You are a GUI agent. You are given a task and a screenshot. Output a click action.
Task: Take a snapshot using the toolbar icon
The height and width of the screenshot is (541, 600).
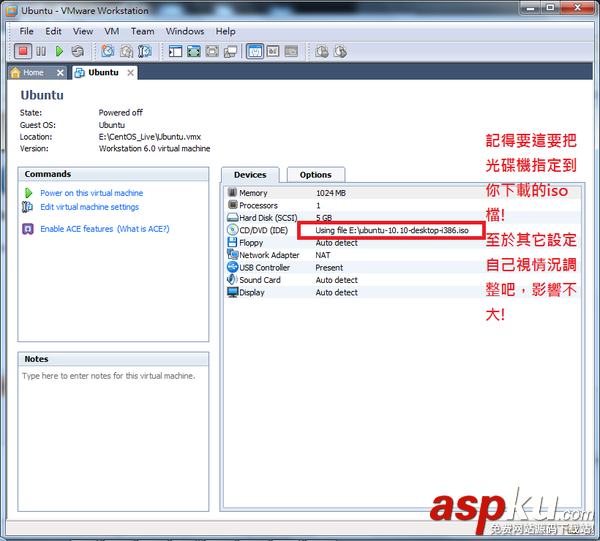point(108,51)
